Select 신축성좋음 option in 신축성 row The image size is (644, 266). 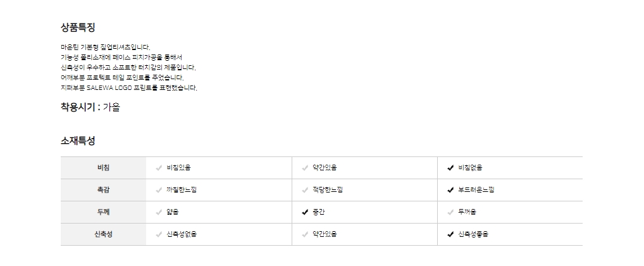tap(473, 234)
